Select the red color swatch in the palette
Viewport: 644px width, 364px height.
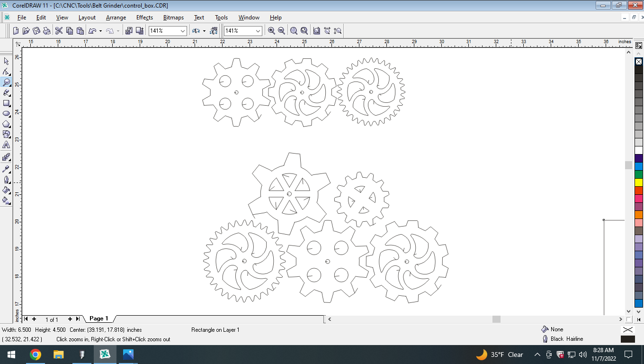tap(639, 190)
